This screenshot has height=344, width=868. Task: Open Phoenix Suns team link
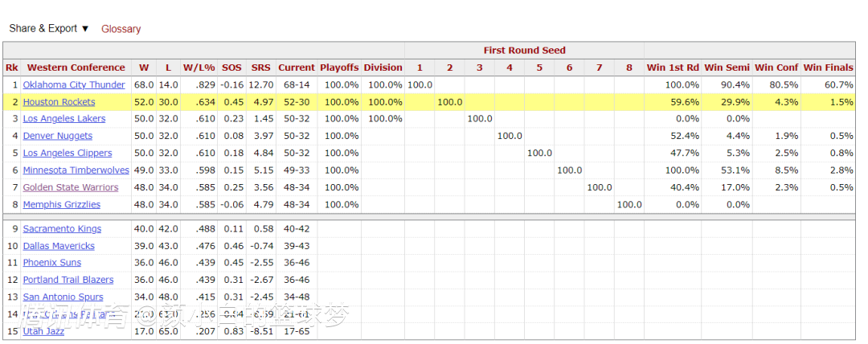point(52,263)
